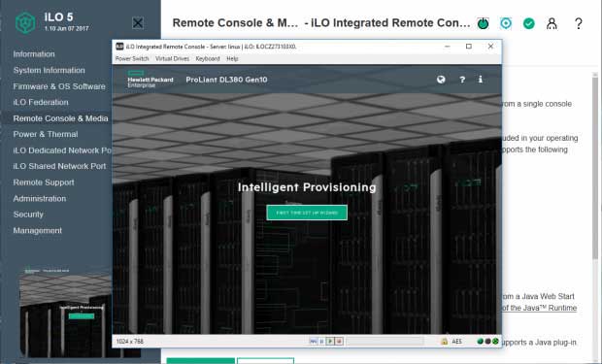The height and width of the screenshot is (364, 602).
Task: Close the iLO navigation sidebar with X
Action: [138, 23]
